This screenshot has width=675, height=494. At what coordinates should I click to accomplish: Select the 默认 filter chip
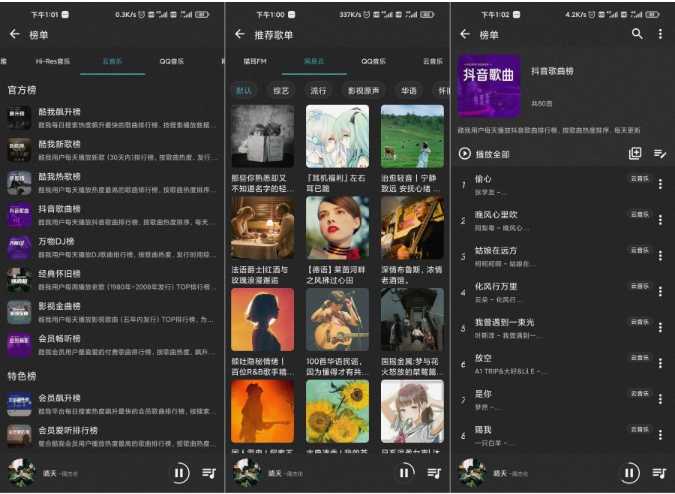coord(243,90)
